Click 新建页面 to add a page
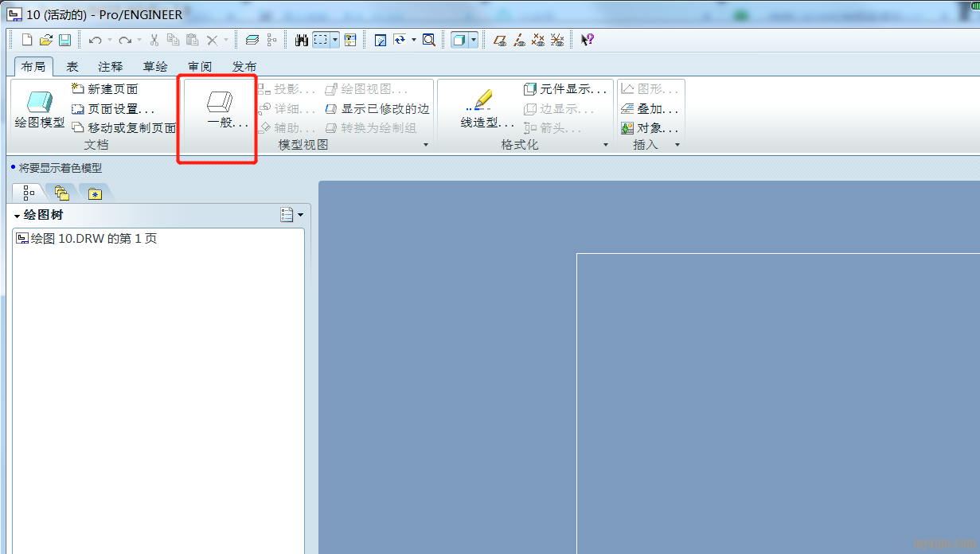This screenshot has width=980, height=554. 104,89
